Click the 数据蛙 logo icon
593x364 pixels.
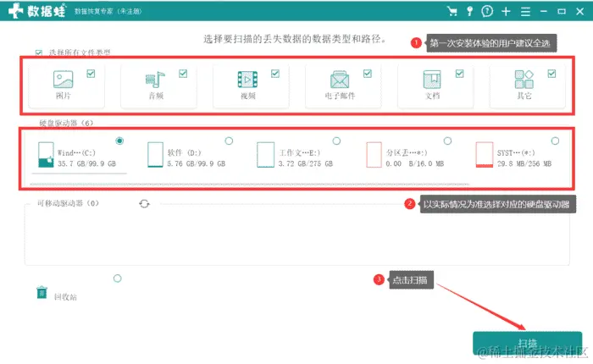tap(16, 11)
